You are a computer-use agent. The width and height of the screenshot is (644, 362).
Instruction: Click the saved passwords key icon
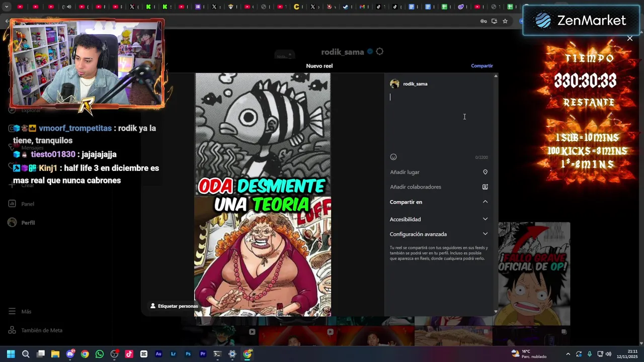pos(484,21)
